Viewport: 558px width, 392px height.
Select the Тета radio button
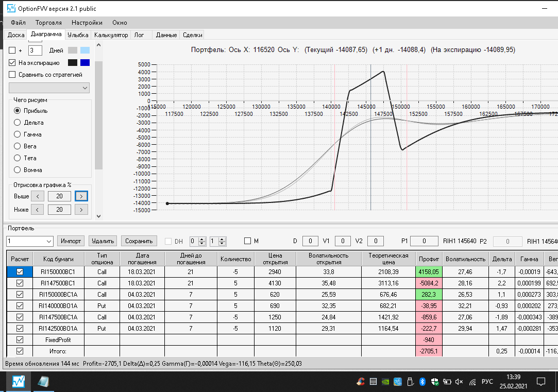point(17,158)
